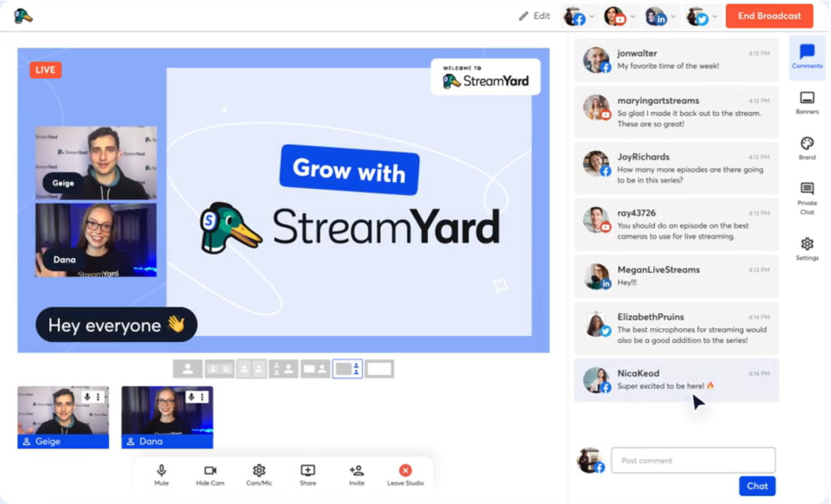Select the ray43726 comment
This screenshot has width=831, height=504.
[x=677, y=224]
